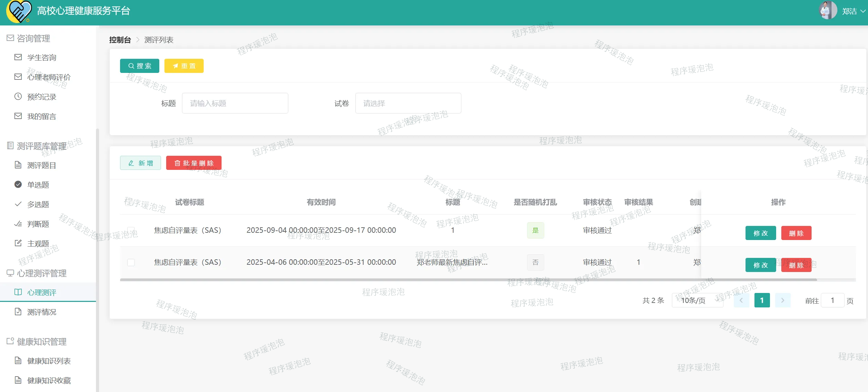
Task: Collapse the 咨询管理 menu group
Action: click(33, 38)
